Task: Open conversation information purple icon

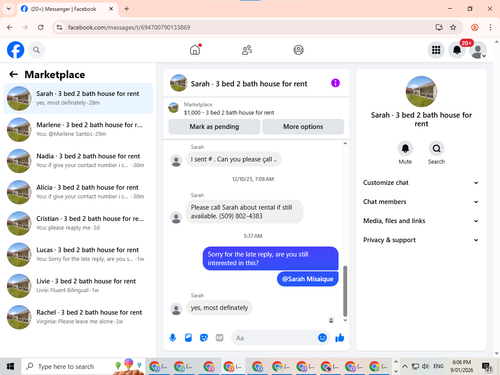Action: click(335, 83)
